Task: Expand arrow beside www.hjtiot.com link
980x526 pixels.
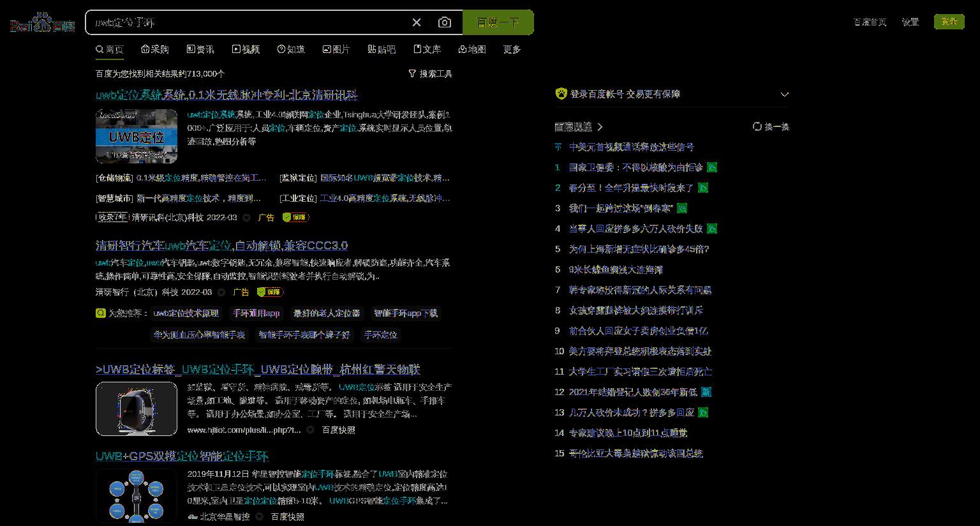Action: [310, 430]
